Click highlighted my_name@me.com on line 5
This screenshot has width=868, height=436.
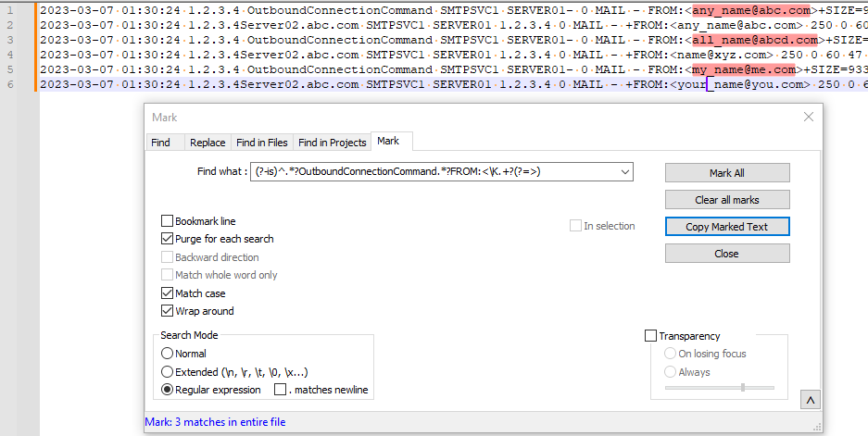(744, 69)
